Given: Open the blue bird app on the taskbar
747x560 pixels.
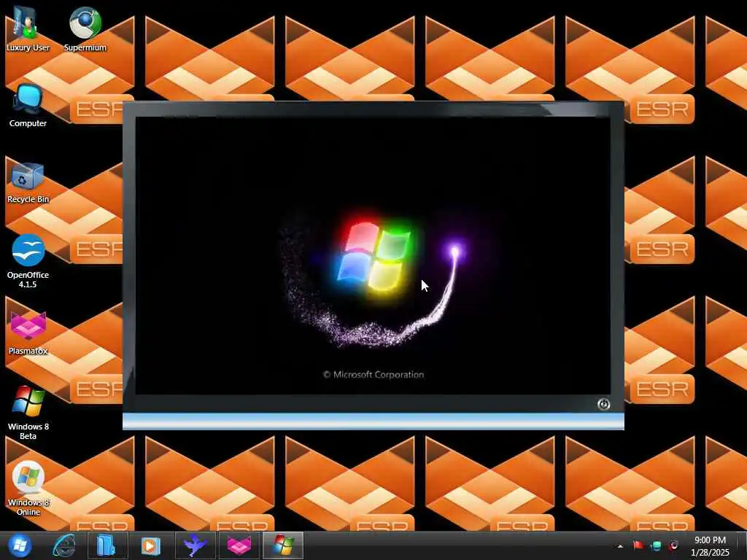Looking at the screenshot, I should click(x=195, y=545).
